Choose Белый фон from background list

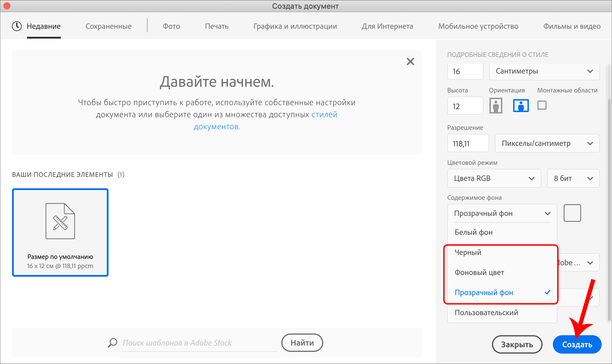pos(474,232)
